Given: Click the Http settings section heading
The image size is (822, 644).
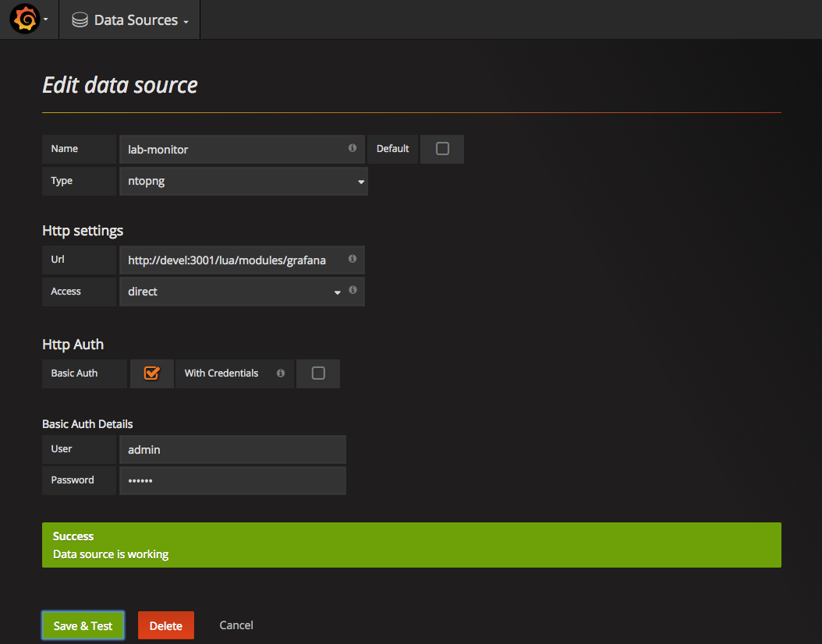Looking at the screenshot, I should (83, 231).
